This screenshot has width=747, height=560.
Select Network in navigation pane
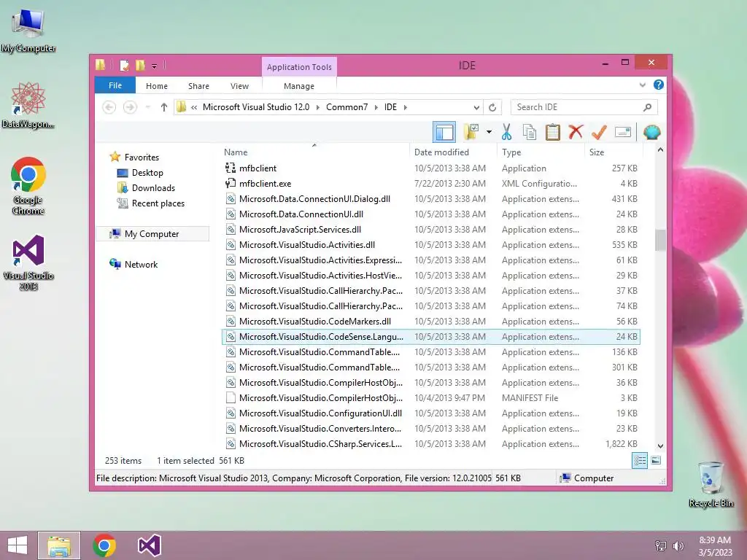[141, 264]
